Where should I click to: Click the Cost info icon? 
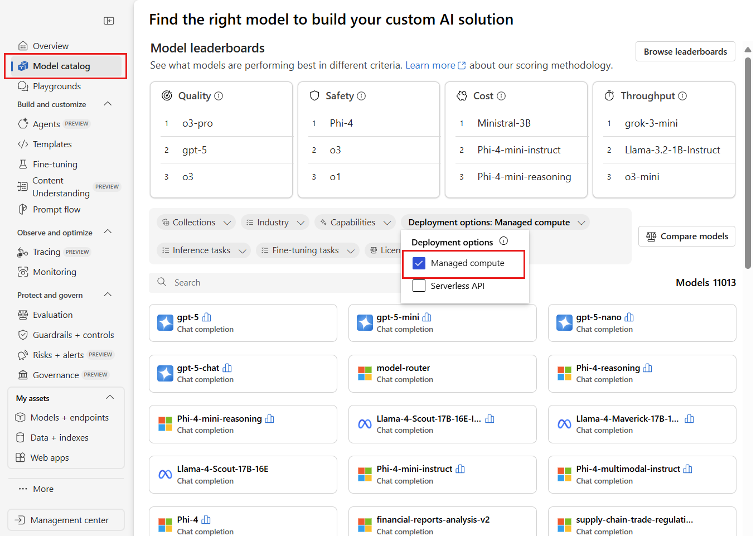click(501, 96)
